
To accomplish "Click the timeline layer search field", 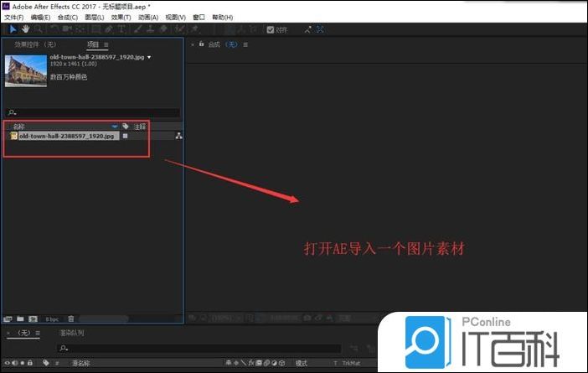I will coord(199,348).
